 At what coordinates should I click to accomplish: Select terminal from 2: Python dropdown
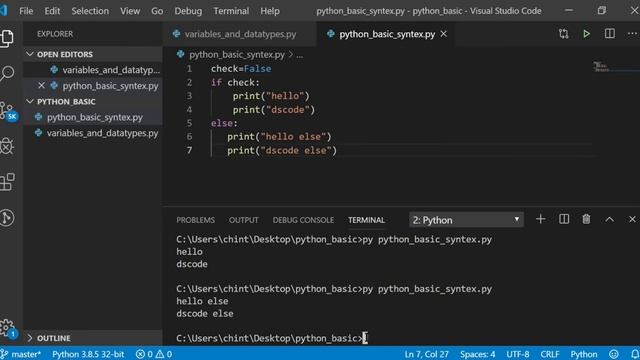click(x=466, y=220)
